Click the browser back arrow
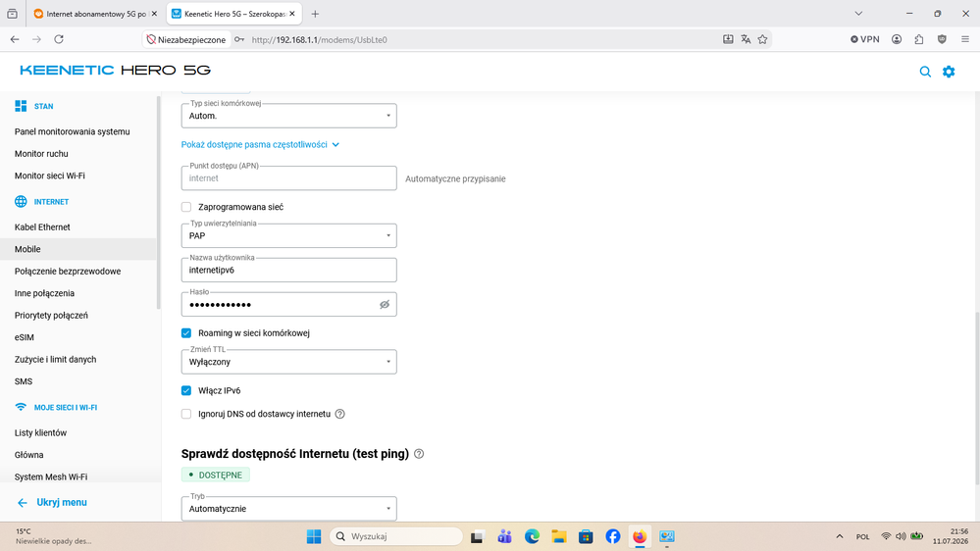The image size is (980, 551). (15, 39)
